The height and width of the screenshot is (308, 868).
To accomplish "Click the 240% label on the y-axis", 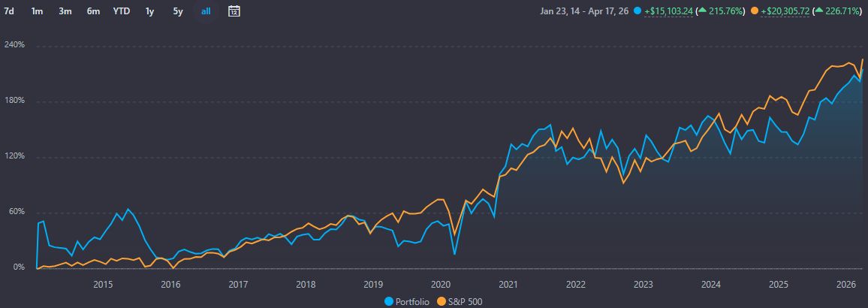I will [15, 45].
